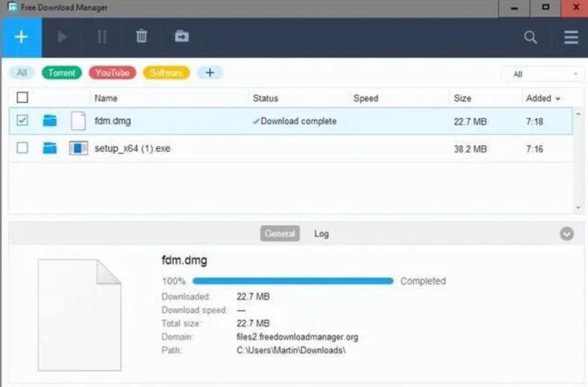This screenshot has width=588, height=387.
Task: Select the Software tag filter
Action: (x=166, y=73)
